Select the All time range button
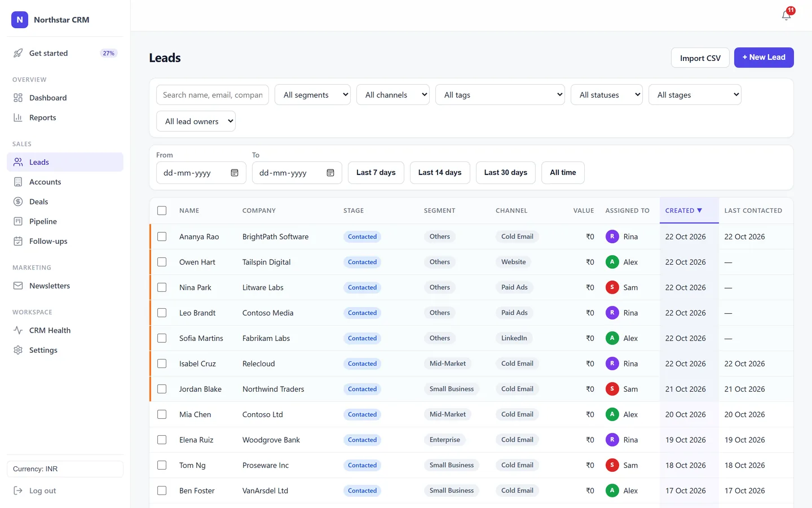The image size is (812, 508). (x=563, y=173)
